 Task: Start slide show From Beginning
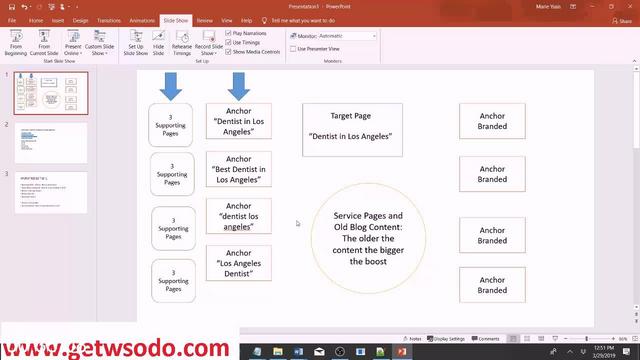point(16,42)
